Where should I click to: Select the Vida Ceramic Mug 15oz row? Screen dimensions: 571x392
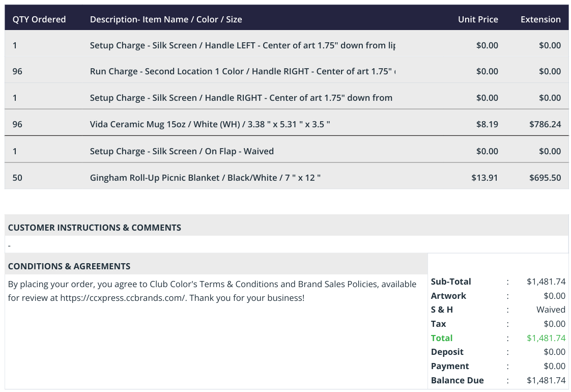[x=287, y=124]
